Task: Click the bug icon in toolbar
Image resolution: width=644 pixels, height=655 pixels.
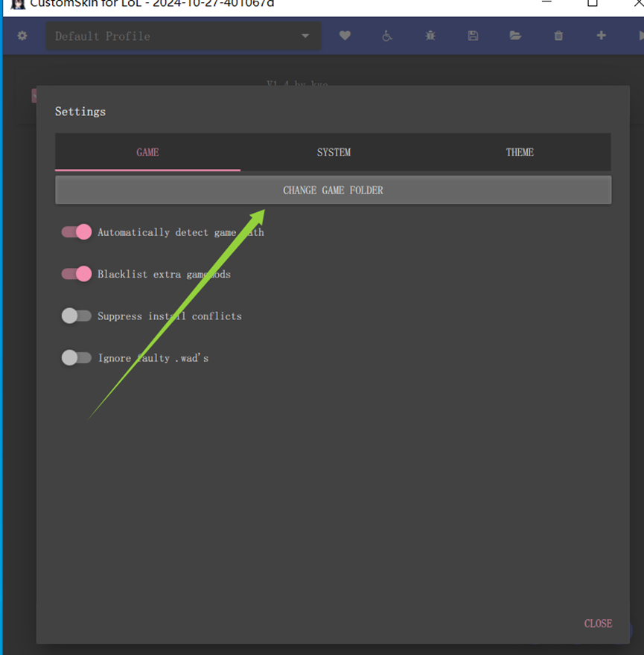Action: coord(430,36)
